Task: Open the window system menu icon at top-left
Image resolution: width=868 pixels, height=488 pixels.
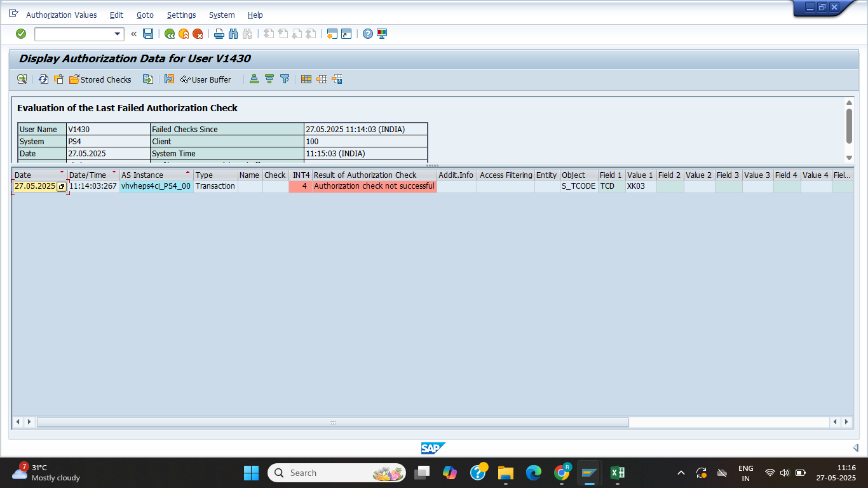Action: (x=13, y=14)
